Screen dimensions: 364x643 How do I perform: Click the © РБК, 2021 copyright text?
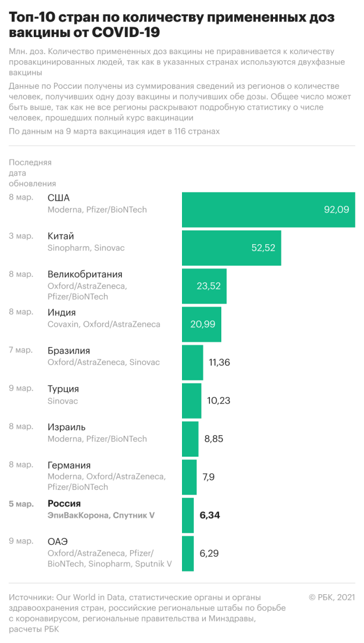331,597
